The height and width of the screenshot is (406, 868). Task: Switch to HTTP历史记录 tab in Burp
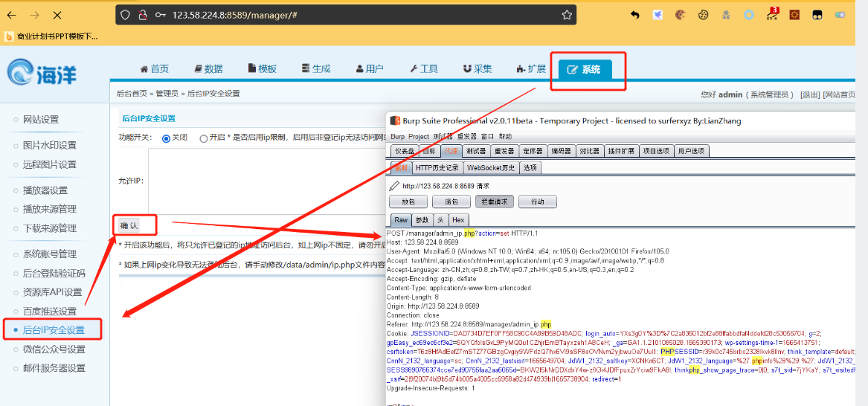tap(437, 167)
